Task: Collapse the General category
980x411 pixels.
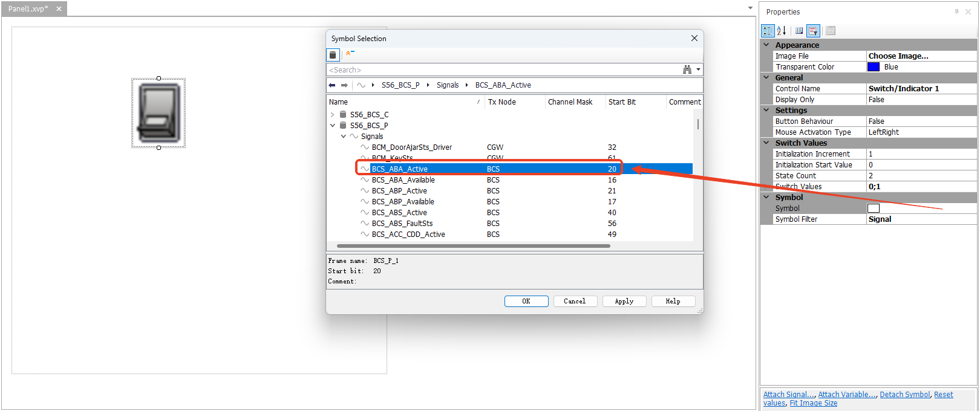Action: tap(766, 77)
